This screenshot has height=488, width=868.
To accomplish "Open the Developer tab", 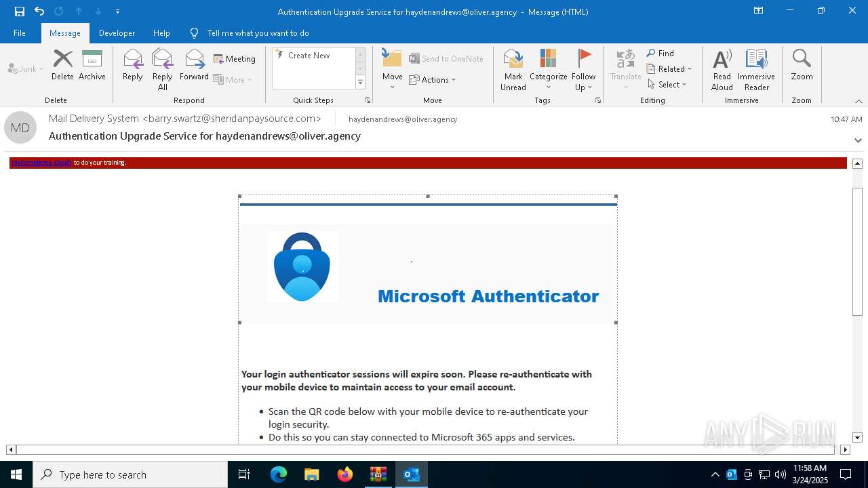I will (x=117, y=33).
